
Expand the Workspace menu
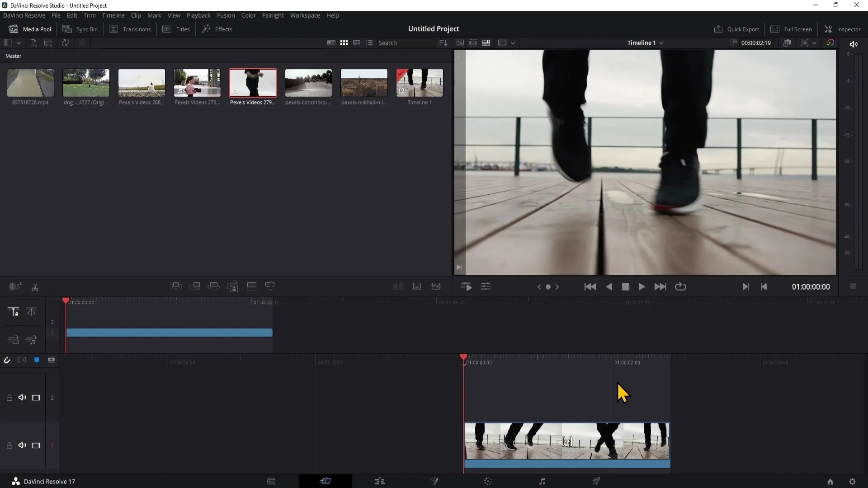305,15
